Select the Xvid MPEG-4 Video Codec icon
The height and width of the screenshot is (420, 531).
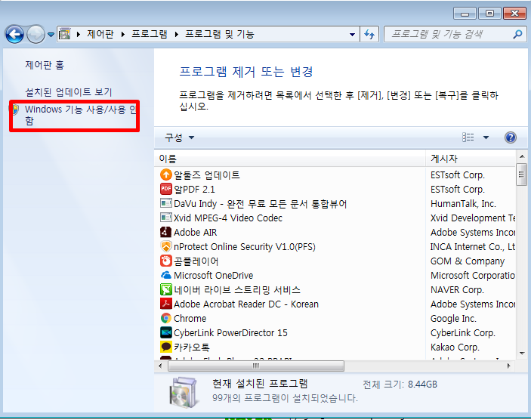pyautogui.click(x=166, y=217)
